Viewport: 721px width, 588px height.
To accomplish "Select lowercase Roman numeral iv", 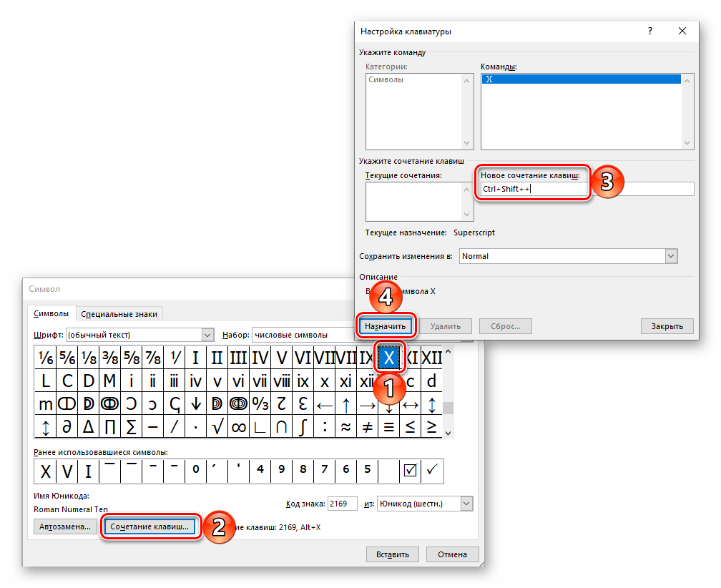I will pyautogui.click(x=195, y=381).
